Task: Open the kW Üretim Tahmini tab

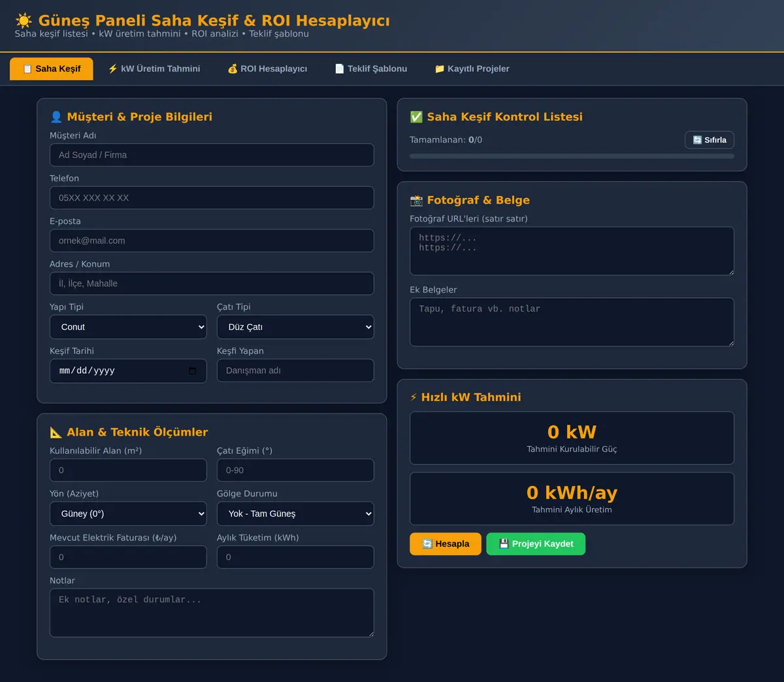Action: coord(154,69)
